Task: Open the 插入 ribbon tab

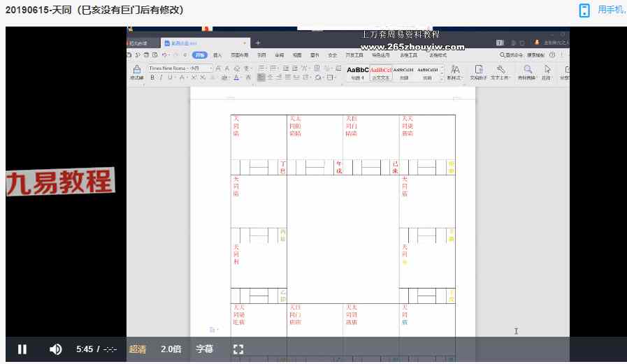Action: [217, 54]
